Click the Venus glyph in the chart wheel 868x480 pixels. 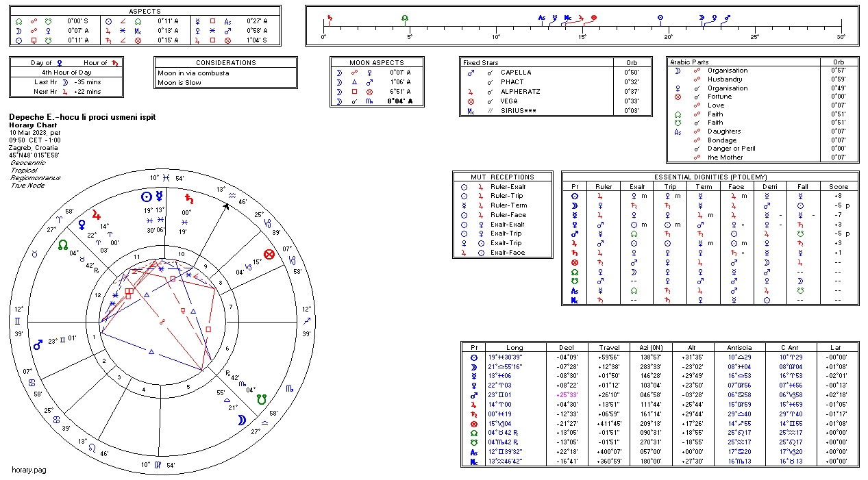82,225
